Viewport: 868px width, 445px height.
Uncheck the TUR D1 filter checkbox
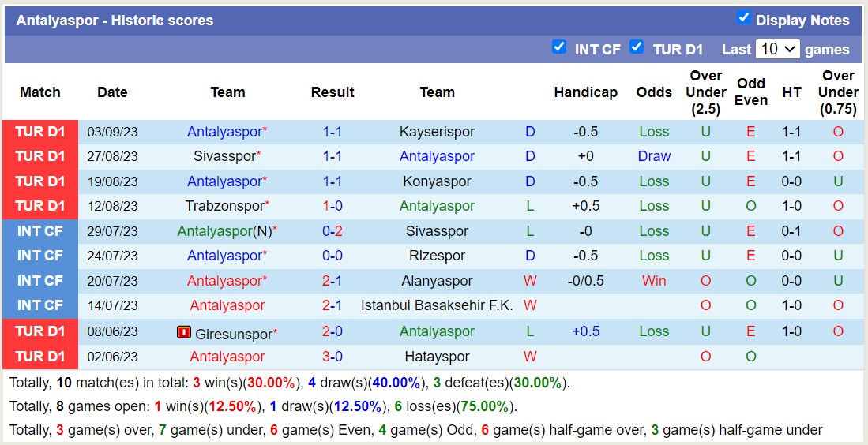tap(637, 47)
